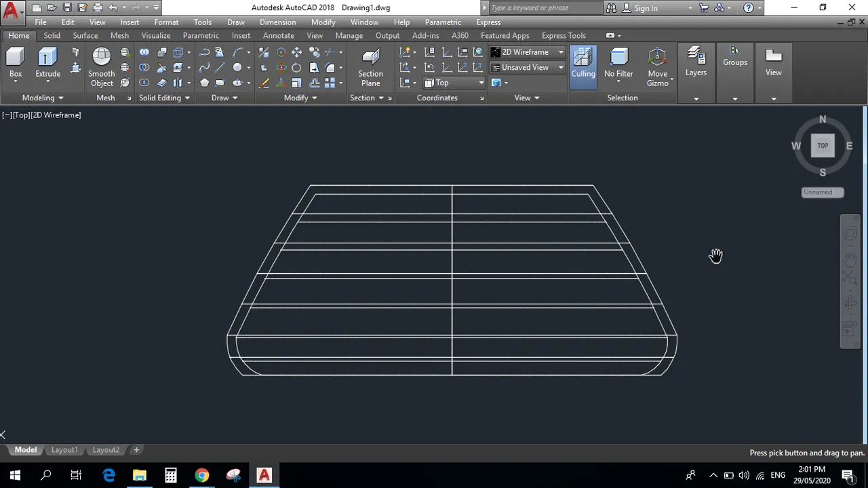Image resolution: width=868 pixels, height=488 pixels.
Task: Open the Unnamed UCS menu below ViewCube
Action: coord(823,192)
